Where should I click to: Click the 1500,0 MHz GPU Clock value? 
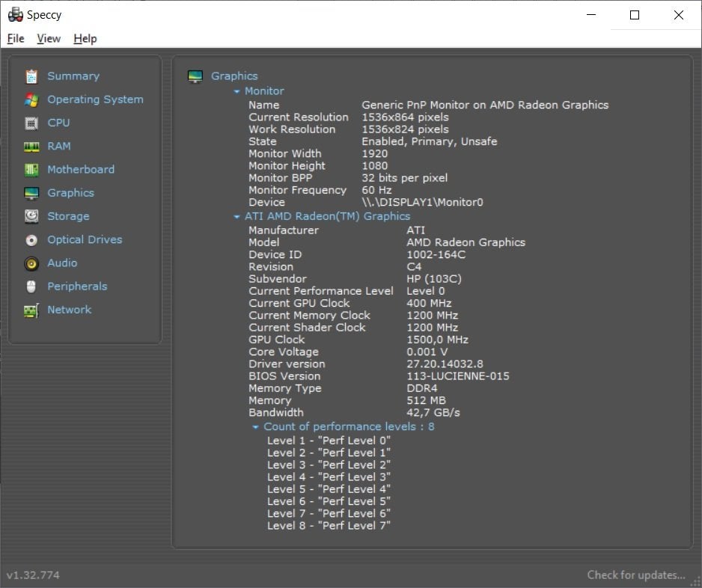click(437, 340)
